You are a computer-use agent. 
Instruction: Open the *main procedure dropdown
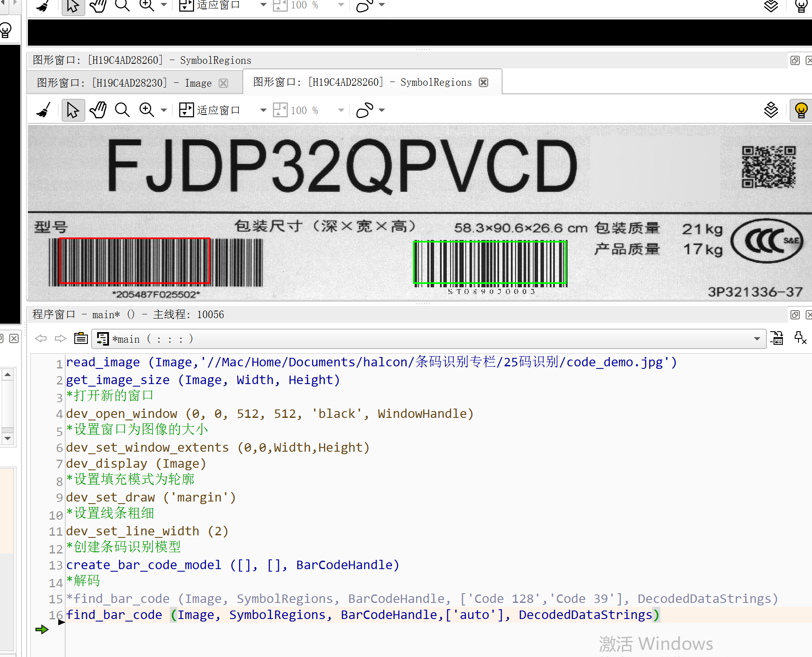tap(756, 338)
